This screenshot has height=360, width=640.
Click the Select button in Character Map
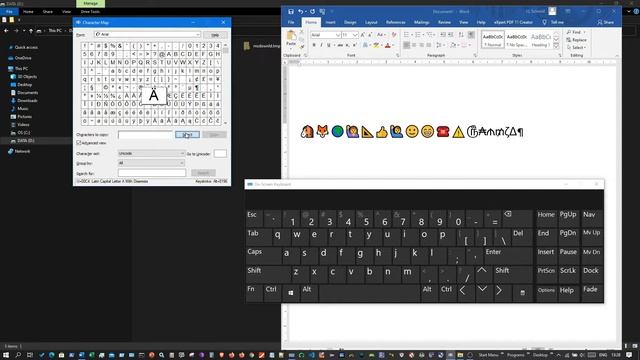pos(187,135)
